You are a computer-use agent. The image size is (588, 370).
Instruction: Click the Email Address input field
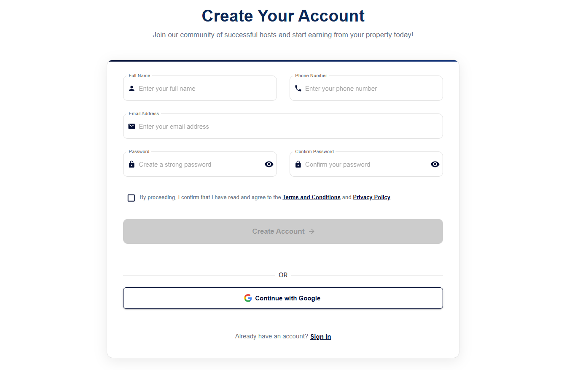pyautogui.click(x=283, y=126)
